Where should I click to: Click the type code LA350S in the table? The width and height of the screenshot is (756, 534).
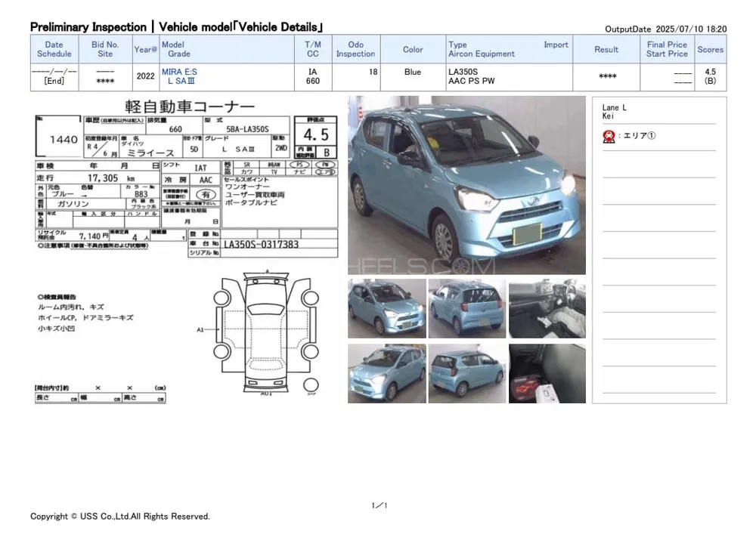click(x=463, y=72)
